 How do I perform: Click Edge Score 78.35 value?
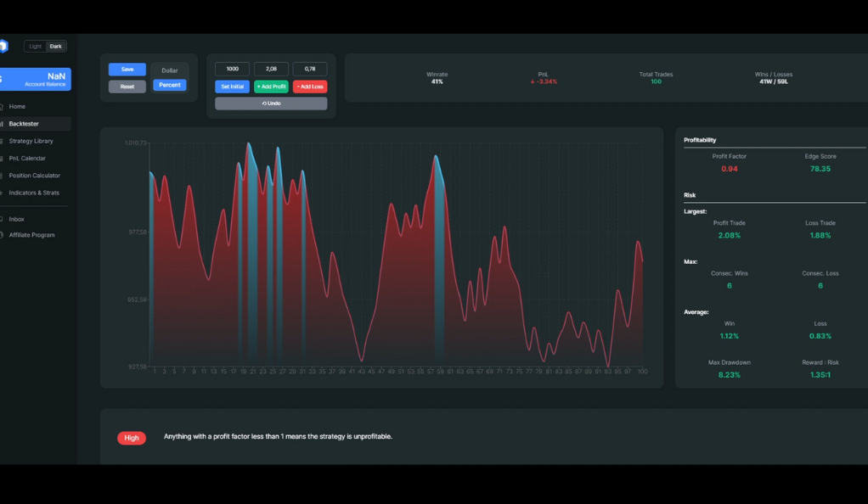click(820, 169)
